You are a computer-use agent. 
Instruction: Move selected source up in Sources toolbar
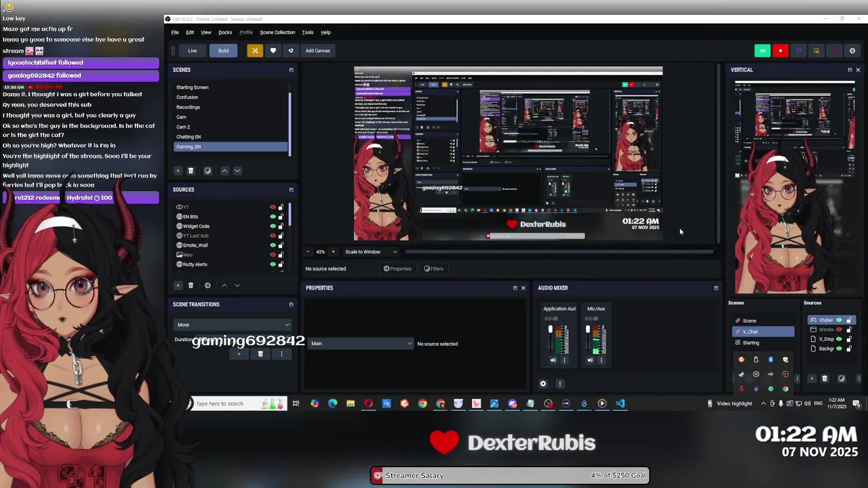pyautogui.click(x=224, y=285)
